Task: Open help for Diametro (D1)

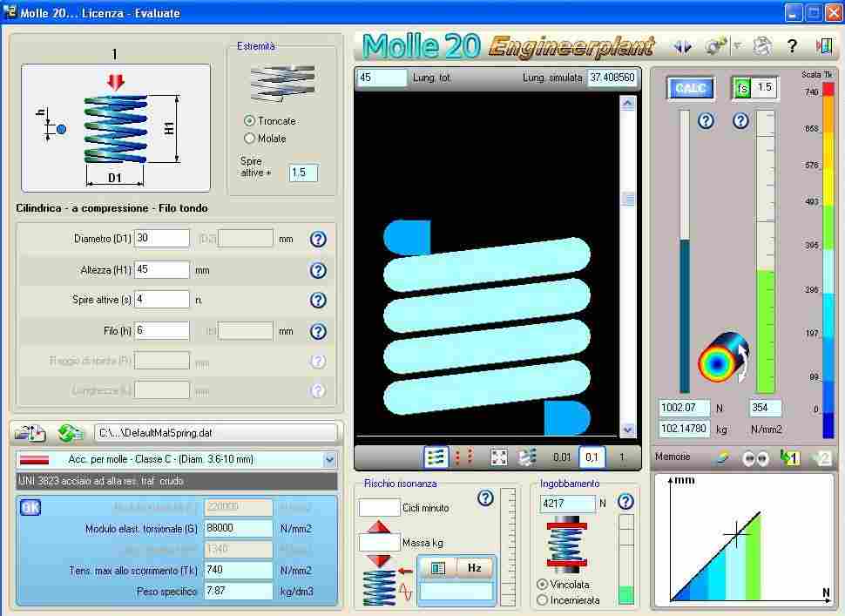Action: tap(318, 239)
